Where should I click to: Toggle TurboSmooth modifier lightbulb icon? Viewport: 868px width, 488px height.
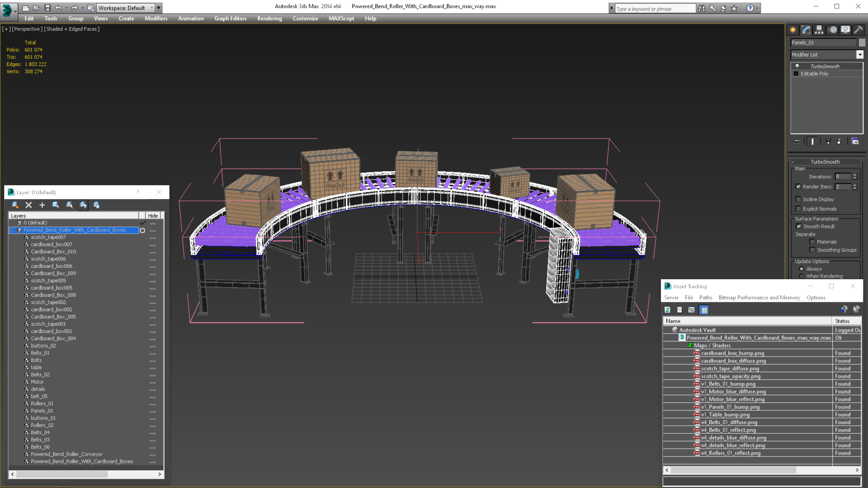(x=797, y=66)
